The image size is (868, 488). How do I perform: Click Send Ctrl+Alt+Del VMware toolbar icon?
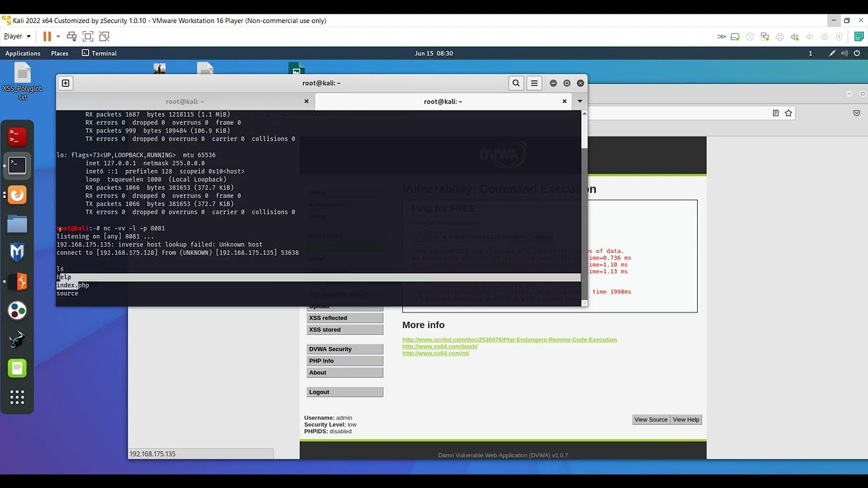[x=71, y=37]
